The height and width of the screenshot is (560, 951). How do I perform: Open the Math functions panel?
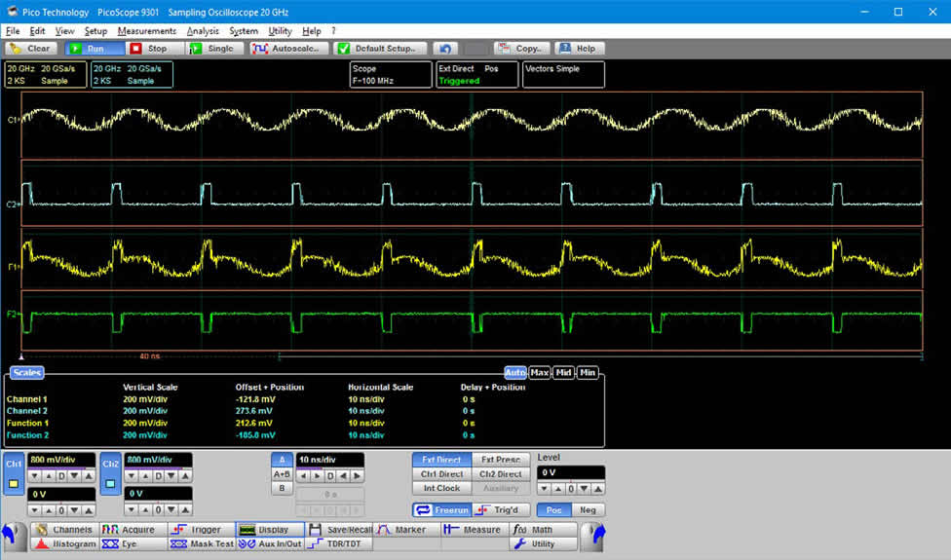[x=543, y=529]
